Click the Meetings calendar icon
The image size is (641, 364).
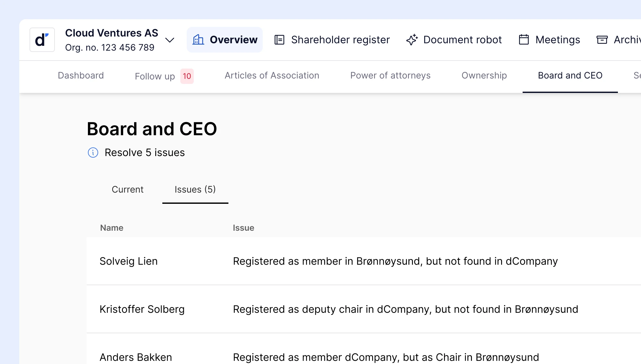pyautogui.click(x=524, y=40)
